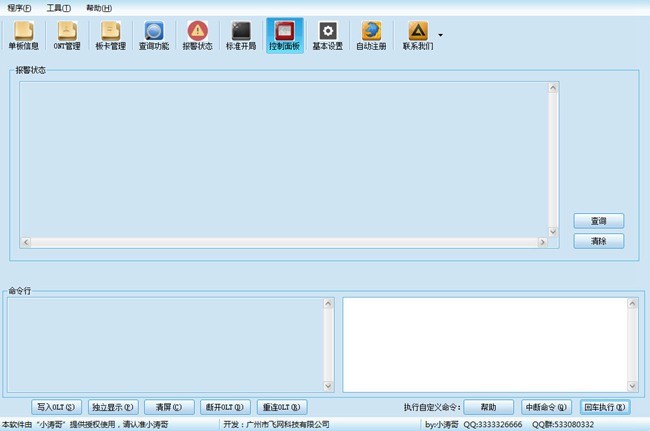This screenshot has width=650, height=431.
Task: Click the 断开OLT button
Action: [225, 407]
